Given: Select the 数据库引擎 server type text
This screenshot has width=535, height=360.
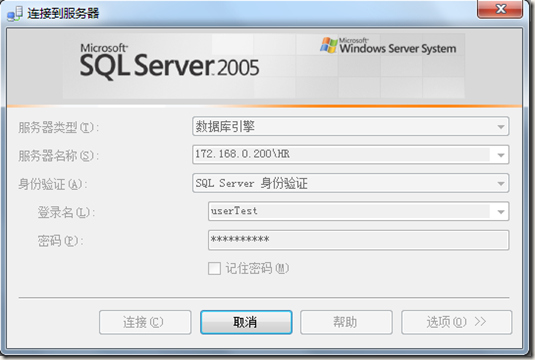Looking at the screenshot, I should click(225, 127).
